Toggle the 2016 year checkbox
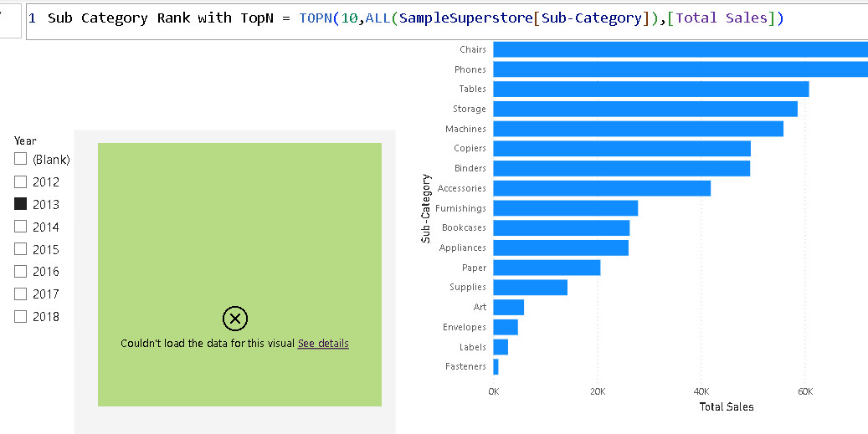 [21, 271]
